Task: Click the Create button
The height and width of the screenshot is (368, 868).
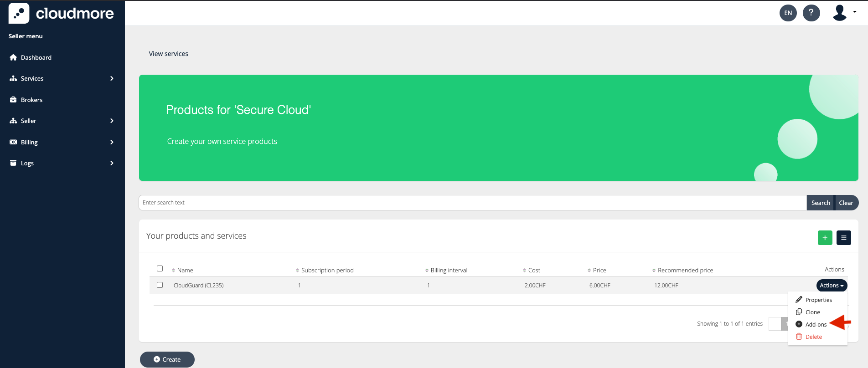Action: pos(167,359)
